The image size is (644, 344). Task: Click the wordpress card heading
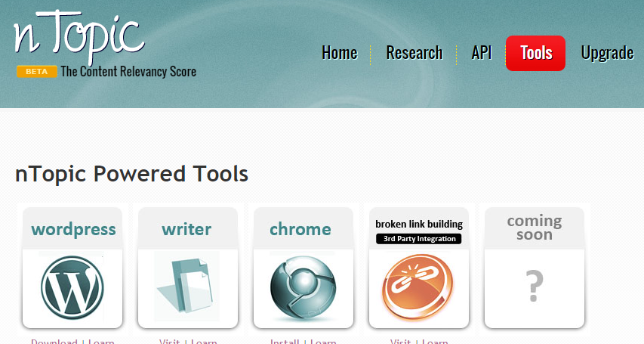point(73,230)
